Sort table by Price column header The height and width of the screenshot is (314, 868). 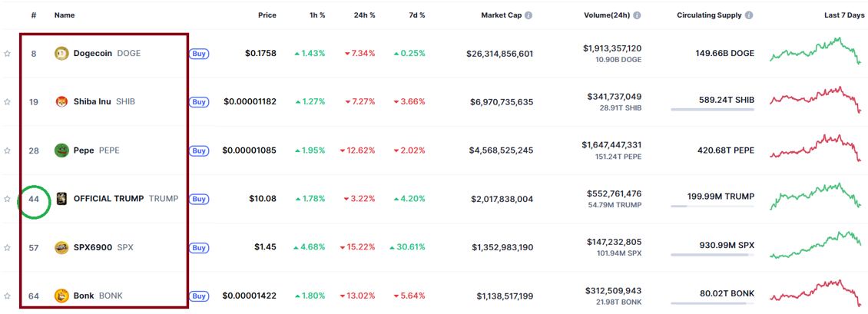[267, 15]
